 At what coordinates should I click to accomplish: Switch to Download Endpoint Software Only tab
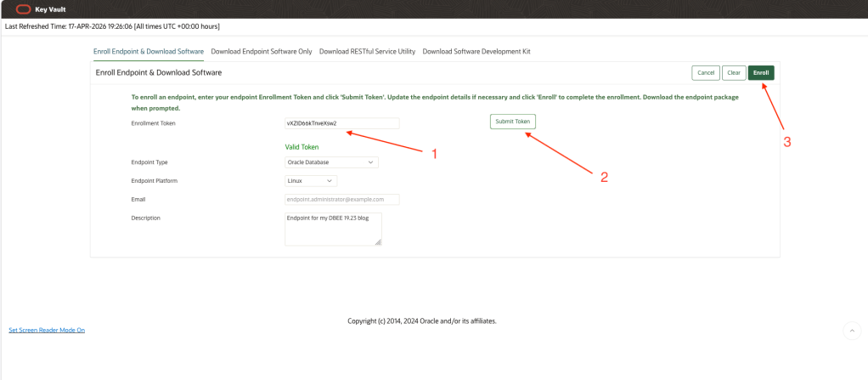pyautogui.click(x=262, y=51)
